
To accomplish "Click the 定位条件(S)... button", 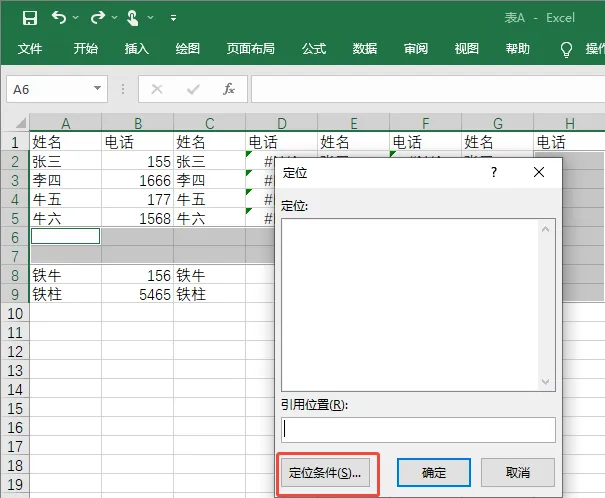I will pos(324,473).
